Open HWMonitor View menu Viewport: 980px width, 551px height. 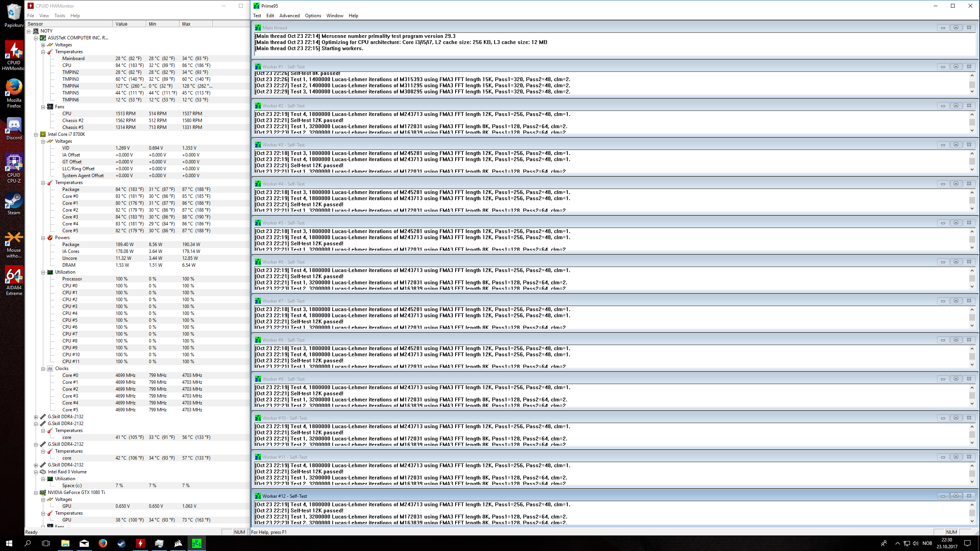point(44,16)
